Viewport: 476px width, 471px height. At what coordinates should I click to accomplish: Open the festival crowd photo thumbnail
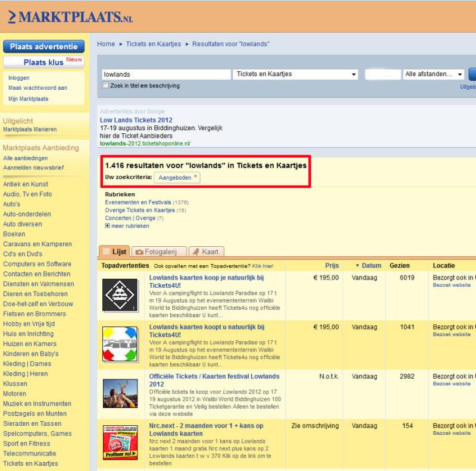[x=120, y=393]
